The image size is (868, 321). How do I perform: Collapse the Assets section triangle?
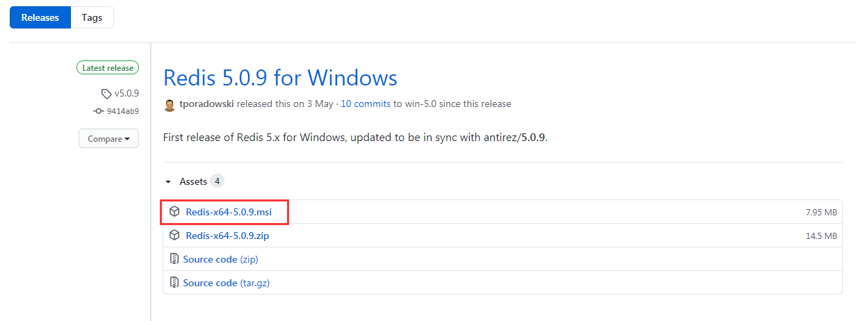click(x=168, y=182)
